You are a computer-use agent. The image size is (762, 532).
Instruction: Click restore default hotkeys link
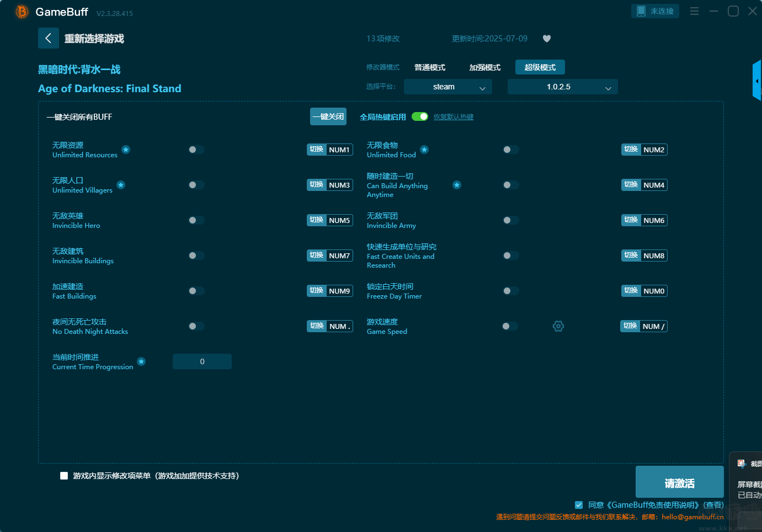pos(454,117)
